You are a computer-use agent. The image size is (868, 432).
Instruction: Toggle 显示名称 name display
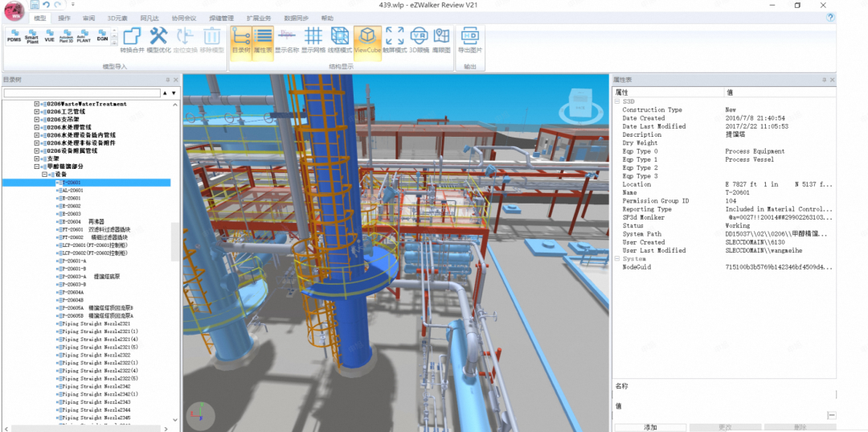point(286,40)
